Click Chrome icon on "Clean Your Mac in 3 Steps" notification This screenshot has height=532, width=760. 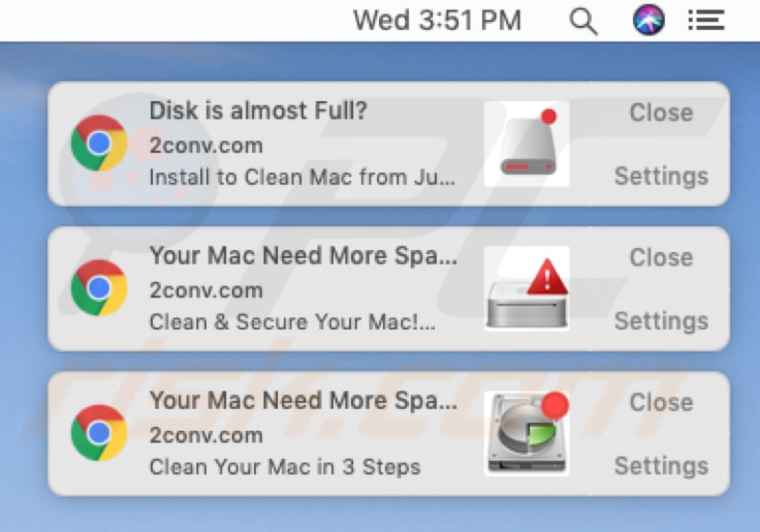coord(99,433)
